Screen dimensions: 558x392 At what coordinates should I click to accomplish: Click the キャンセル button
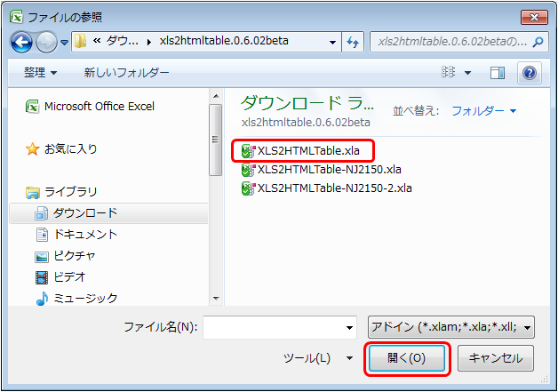pyautogui.click(x=496, y=358)
